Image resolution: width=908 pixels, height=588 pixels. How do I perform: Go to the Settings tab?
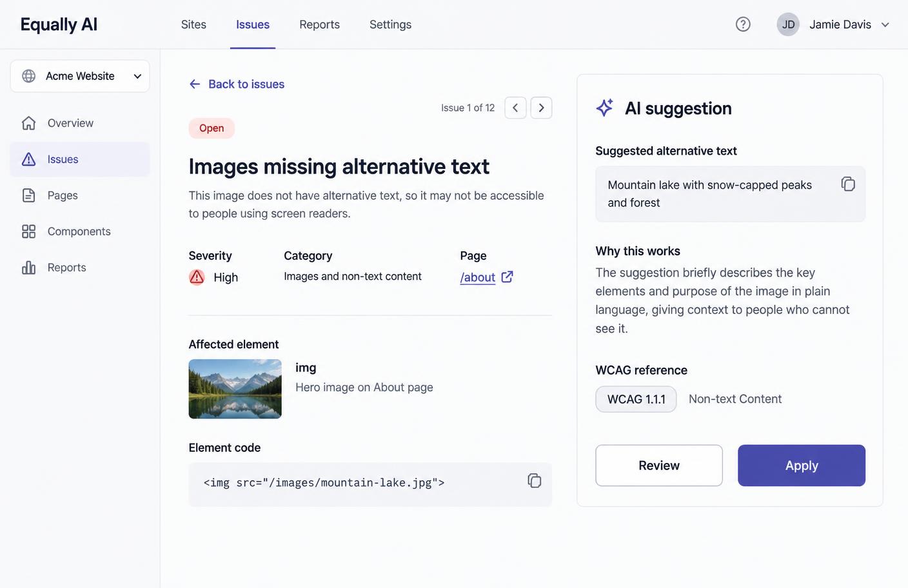[390, 24]
